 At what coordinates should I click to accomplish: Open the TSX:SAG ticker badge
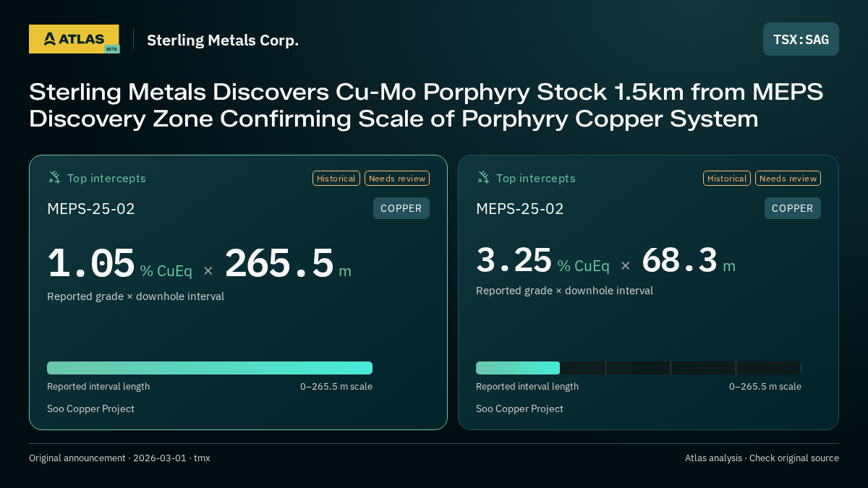pos(801,39)
